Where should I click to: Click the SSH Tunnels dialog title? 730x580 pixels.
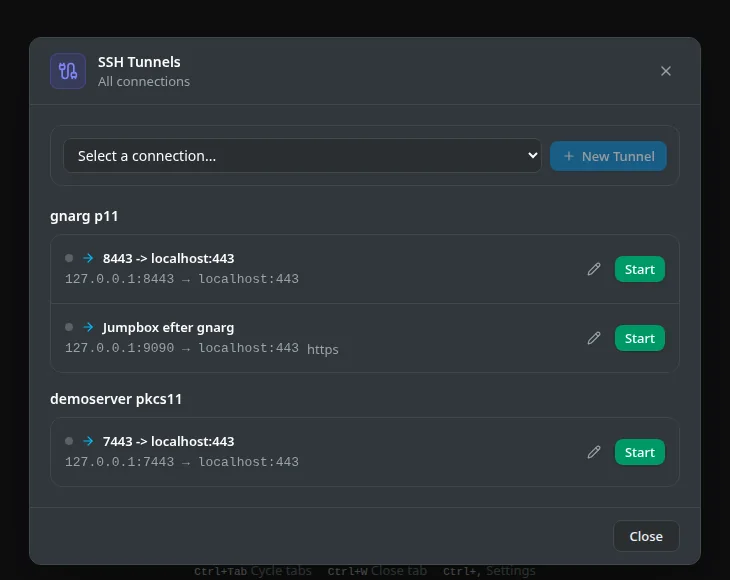point(139,62)
